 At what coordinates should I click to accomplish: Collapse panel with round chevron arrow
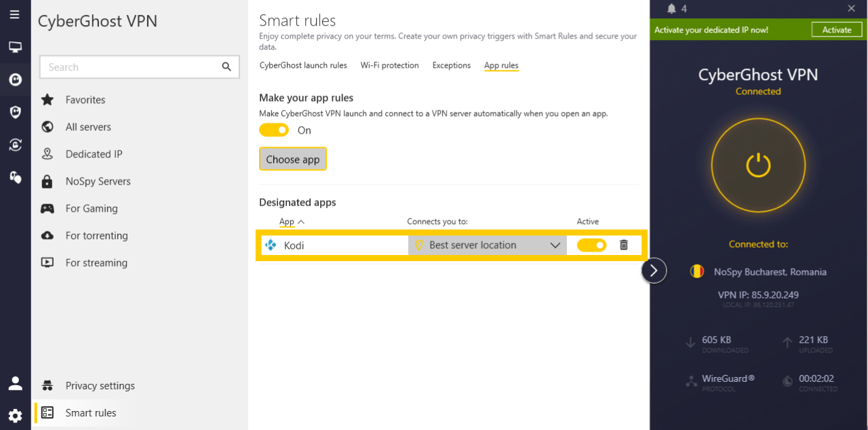pyautogui.click(x=654, y=271)
